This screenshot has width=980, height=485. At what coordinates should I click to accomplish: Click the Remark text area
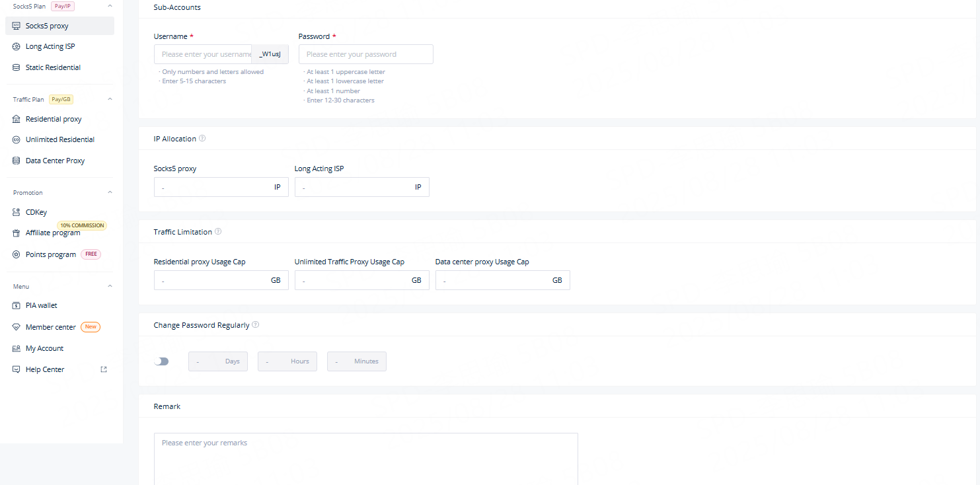[x=365, y=458]
